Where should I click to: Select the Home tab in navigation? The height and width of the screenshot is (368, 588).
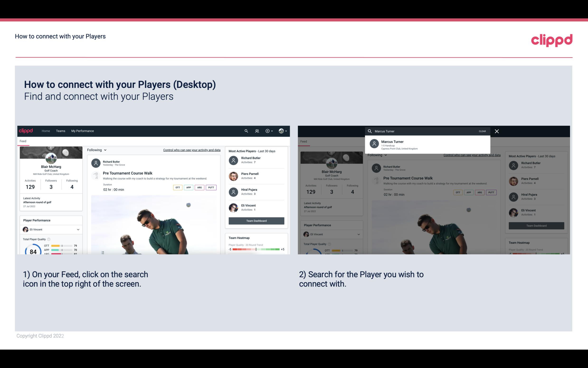click(46, 131)
